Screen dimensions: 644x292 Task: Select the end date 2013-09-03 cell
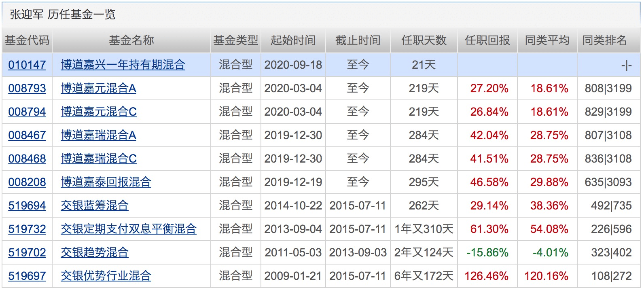(x=358, y=252)
